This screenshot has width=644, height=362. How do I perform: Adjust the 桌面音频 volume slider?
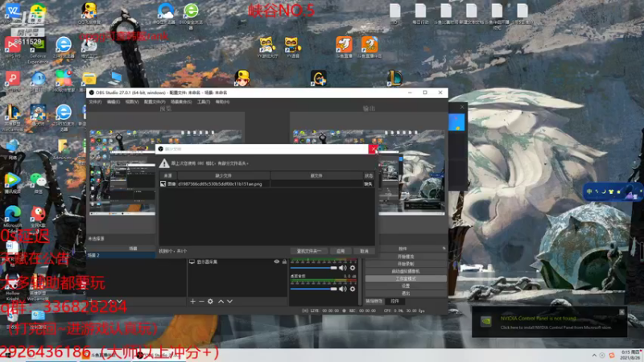pos(314,289)
